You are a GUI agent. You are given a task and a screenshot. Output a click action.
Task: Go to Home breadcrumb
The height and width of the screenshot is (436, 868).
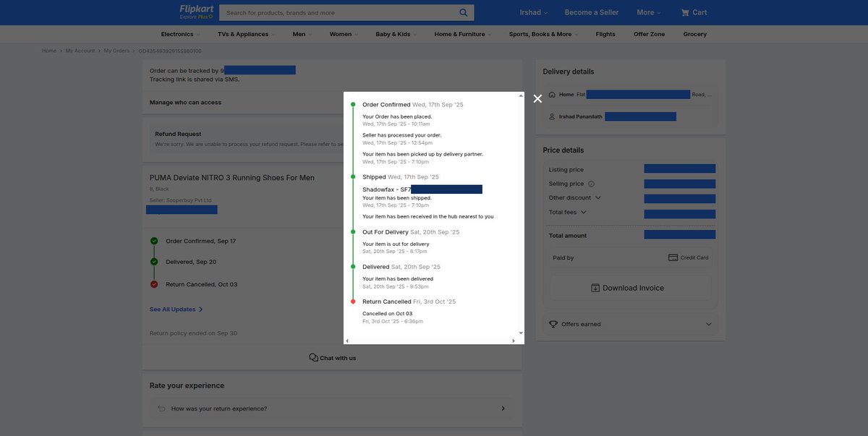click(49, 51)
